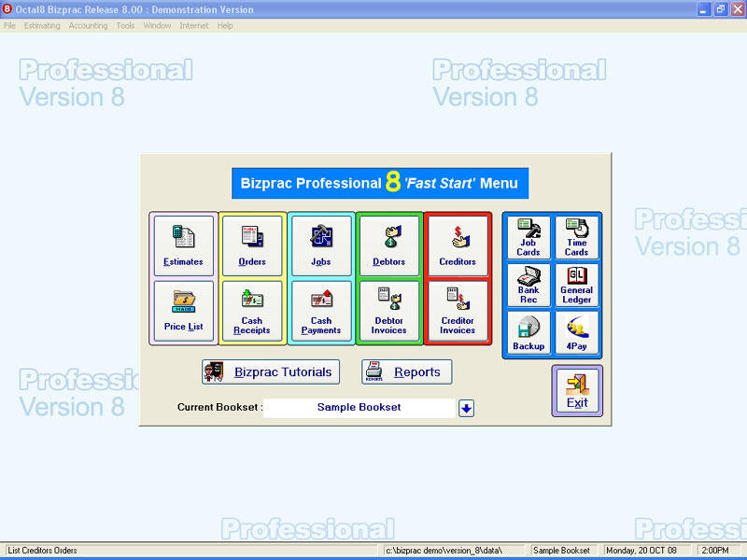Open Job Cards
This screenshot has height=560, width=747.
[x=529, y=237]
